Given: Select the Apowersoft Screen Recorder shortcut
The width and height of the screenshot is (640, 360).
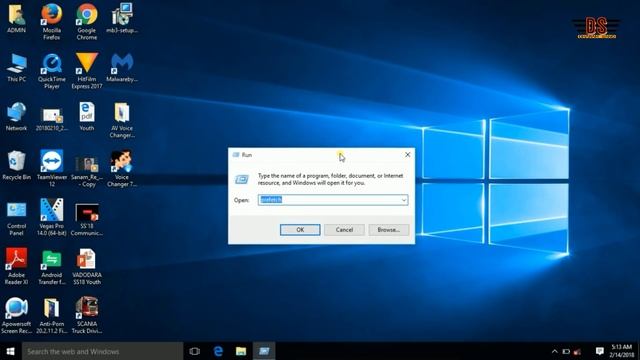Looking at the screenshot, I should pos(16,315).
